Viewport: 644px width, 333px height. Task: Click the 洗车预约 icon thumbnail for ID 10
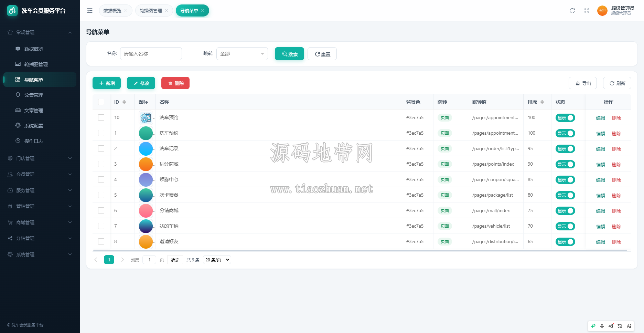click(146, 117)
